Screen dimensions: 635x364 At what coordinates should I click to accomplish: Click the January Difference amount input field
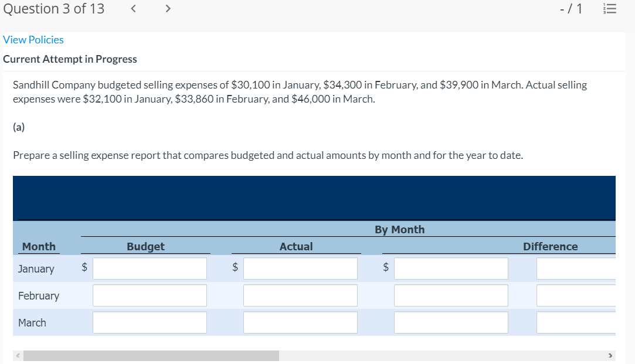(x=451, y=268)
